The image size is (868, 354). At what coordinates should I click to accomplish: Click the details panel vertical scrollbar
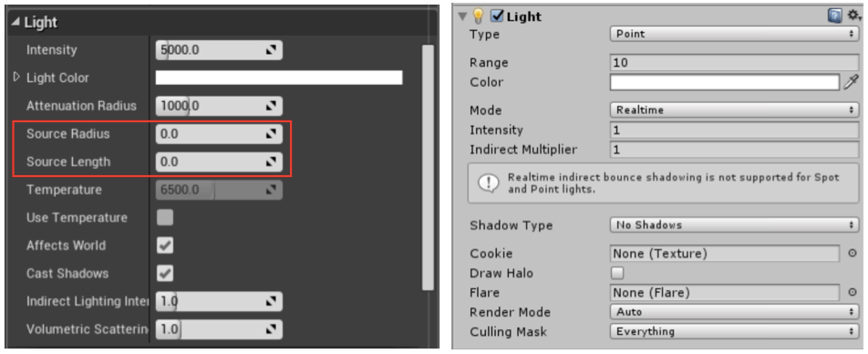pyautogui.click(x=428, y=167)
